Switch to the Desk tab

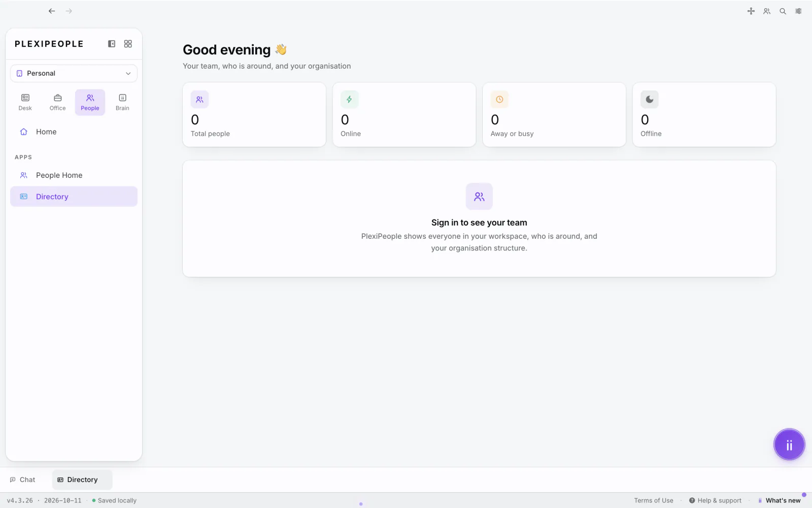pos(25,102)
